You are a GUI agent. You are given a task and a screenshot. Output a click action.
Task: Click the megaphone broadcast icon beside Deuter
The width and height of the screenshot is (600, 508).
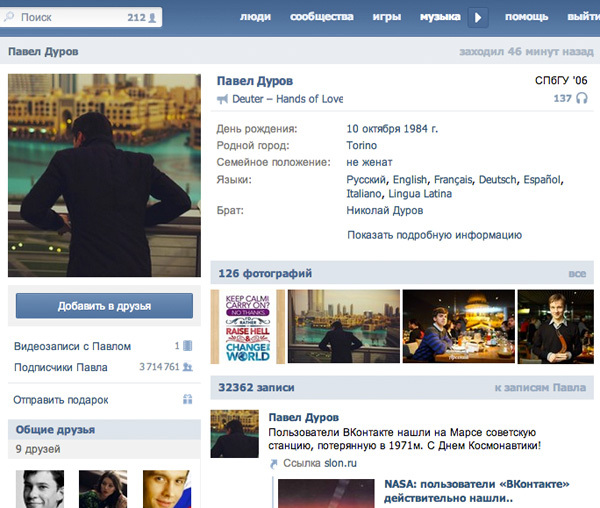(222, 99)
